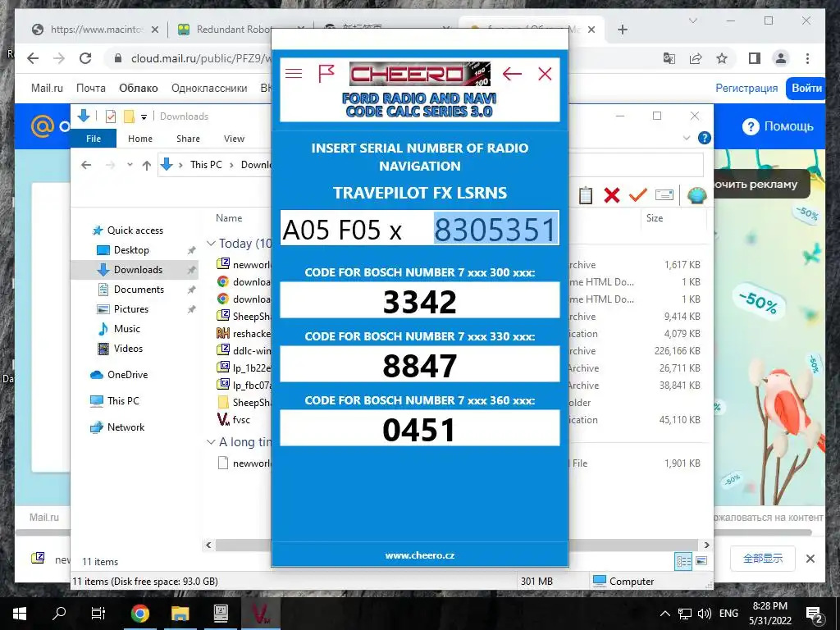Select Quick access in navigation pane

pyautogui.click(x=135, y=231)
